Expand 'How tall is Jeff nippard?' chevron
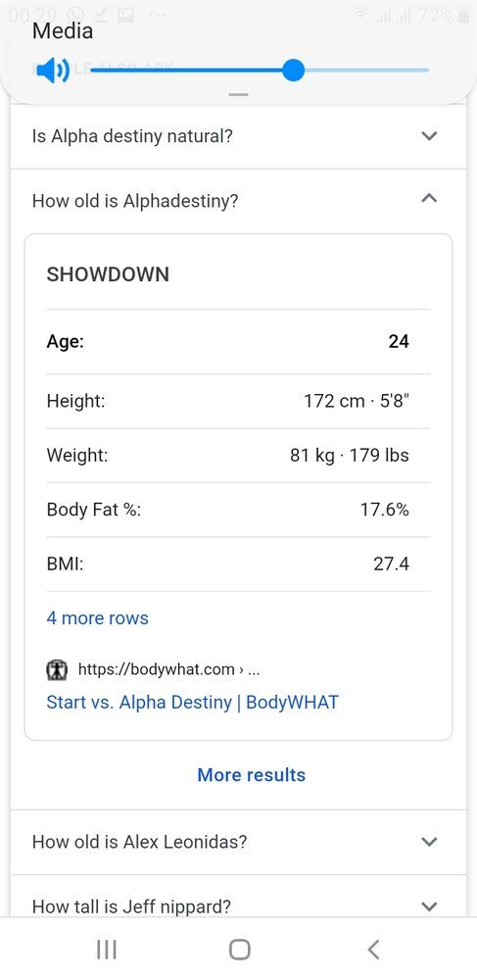 tap(429, 906)
